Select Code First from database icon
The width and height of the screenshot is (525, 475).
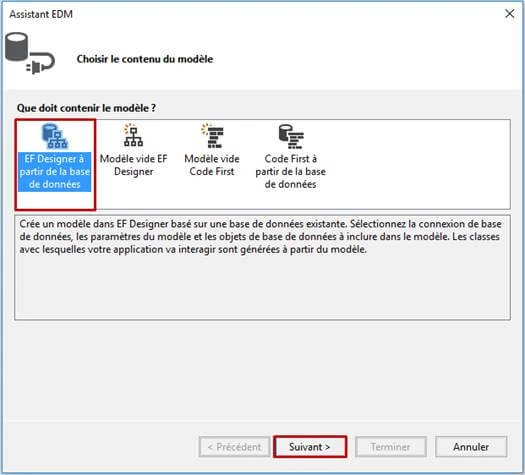point(291,137)
